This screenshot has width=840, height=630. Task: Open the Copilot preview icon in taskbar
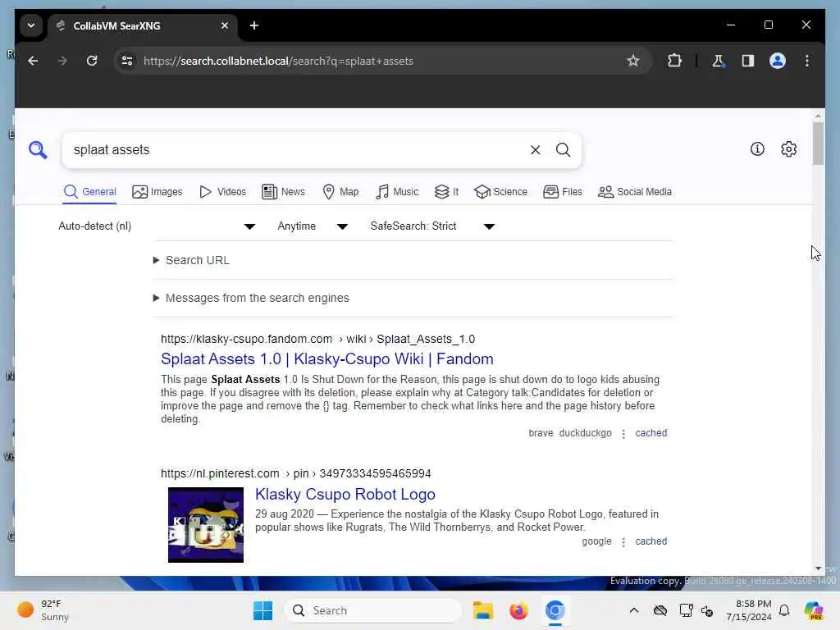click(814, 610)
